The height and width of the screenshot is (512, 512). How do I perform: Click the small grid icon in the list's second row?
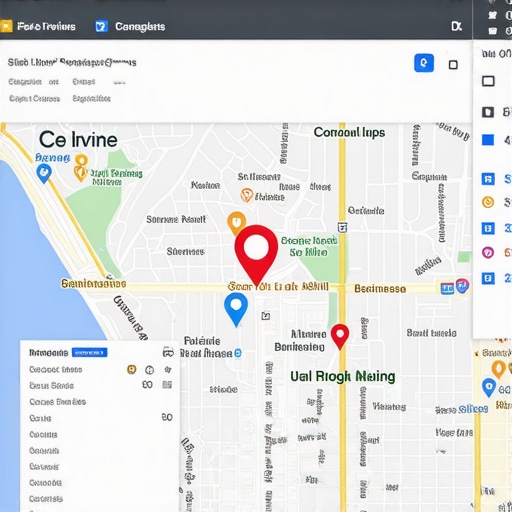tap(167, 385)
